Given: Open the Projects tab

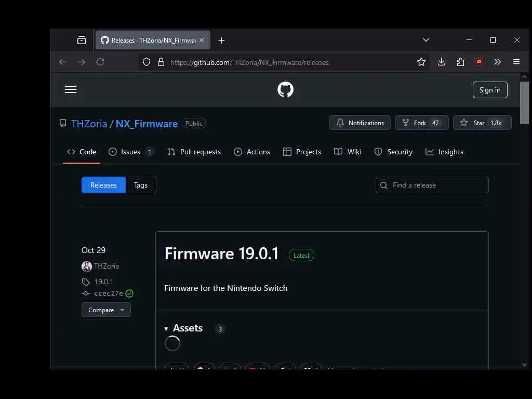Looking at the screenshot, I should [x=302, y=152].
